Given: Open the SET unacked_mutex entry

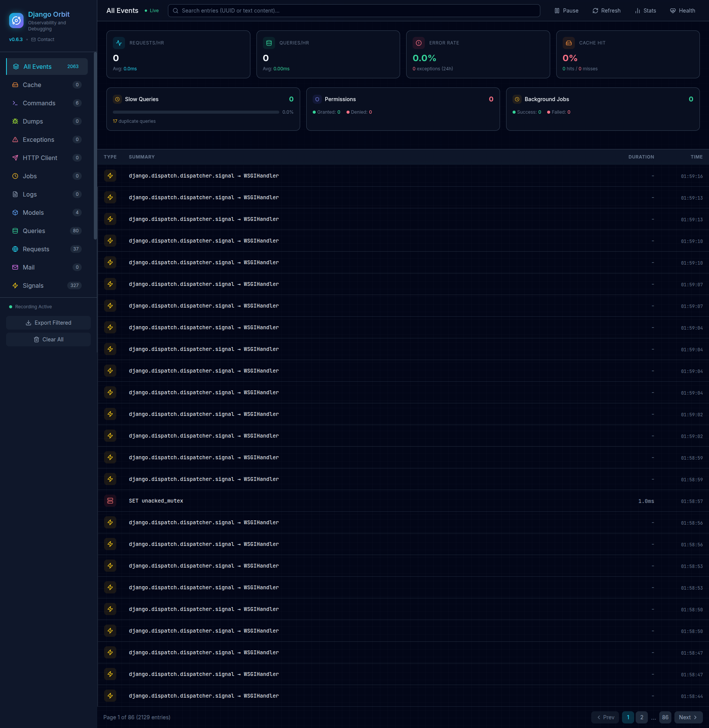Looking at the screenshot, I should click(x=403, y=501).
